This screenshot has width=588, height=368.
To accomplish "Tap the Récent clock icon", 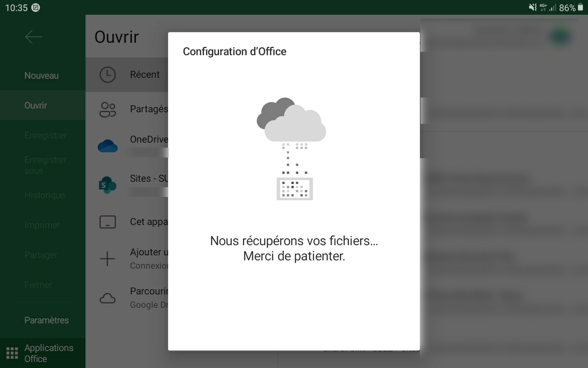I will tap(107, 75).
